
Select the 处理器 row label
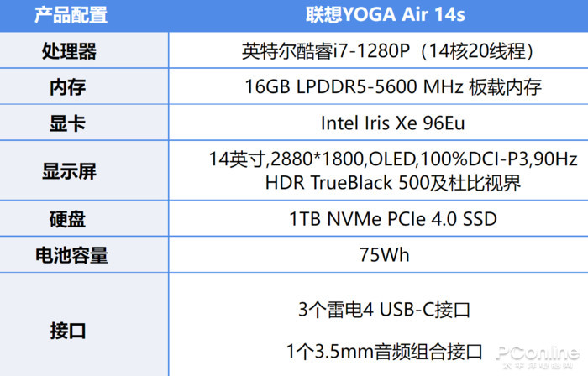69,51
